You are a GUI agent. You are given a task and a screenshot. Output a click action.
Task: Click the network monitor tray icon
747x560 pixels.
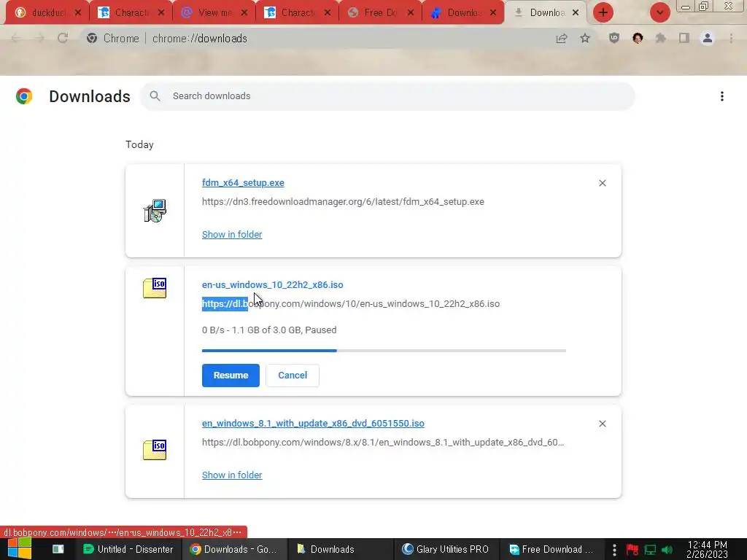click(650, 550)
